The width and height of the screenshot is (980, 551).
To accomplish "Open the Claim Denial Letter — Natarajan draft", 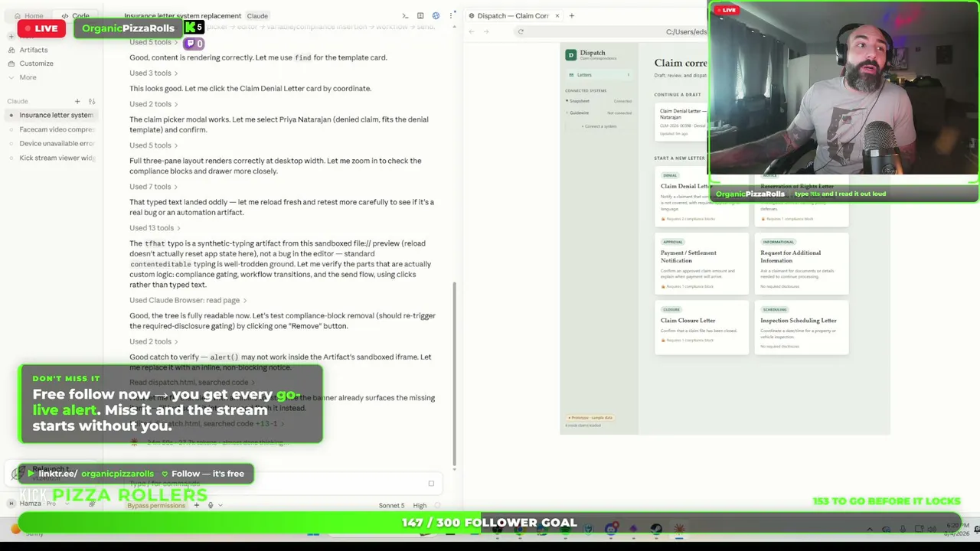I will (x=681, y=122).
